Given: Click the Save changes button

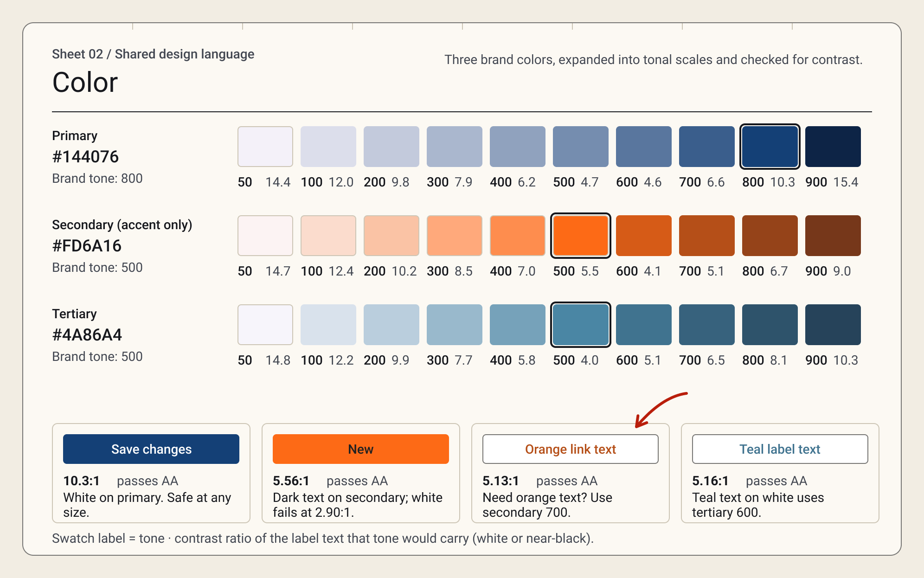Looking at the screenshot, I should 151,449.
